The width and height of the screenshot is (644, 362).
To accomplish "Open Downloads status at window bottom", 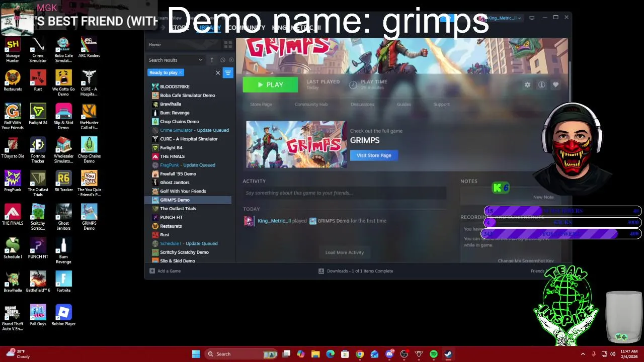I will 356,271.
